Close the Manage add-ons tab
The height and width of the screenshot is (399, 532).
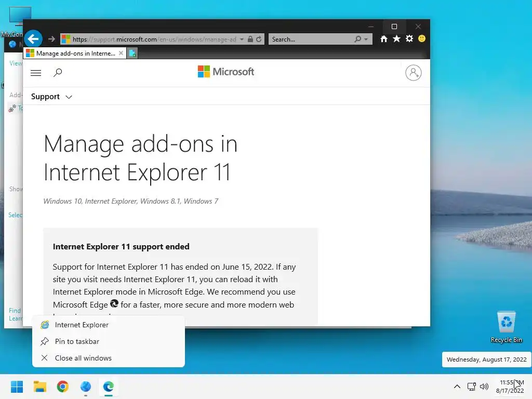(x=121, y=54)
